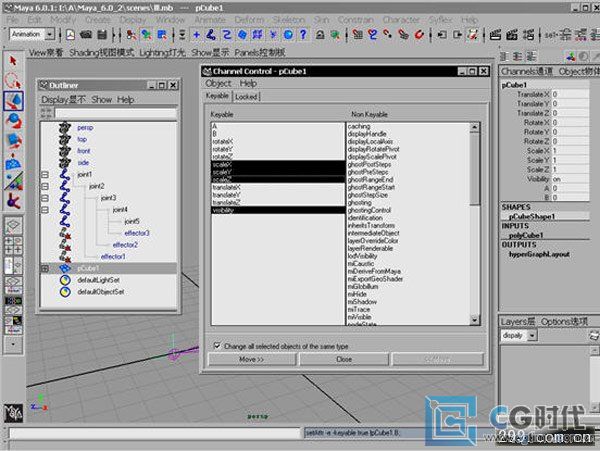Open the viewport Shading menu
This screenshot has height=451, width=600.
pyautogui.click(x=102, y=52)
